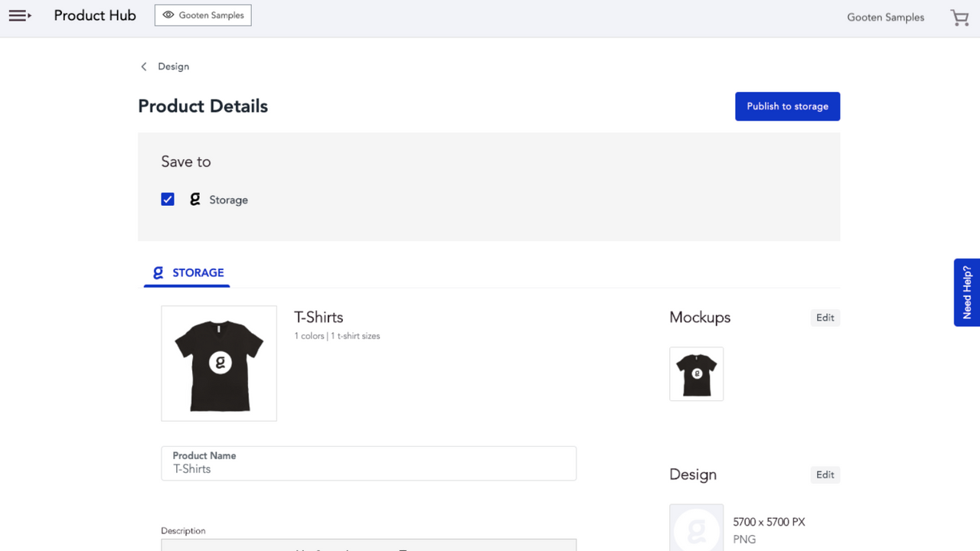980x551 pixels.
Task: Click the back chevron beside Design
Action: pyautogui.click(x=144, y=67)
